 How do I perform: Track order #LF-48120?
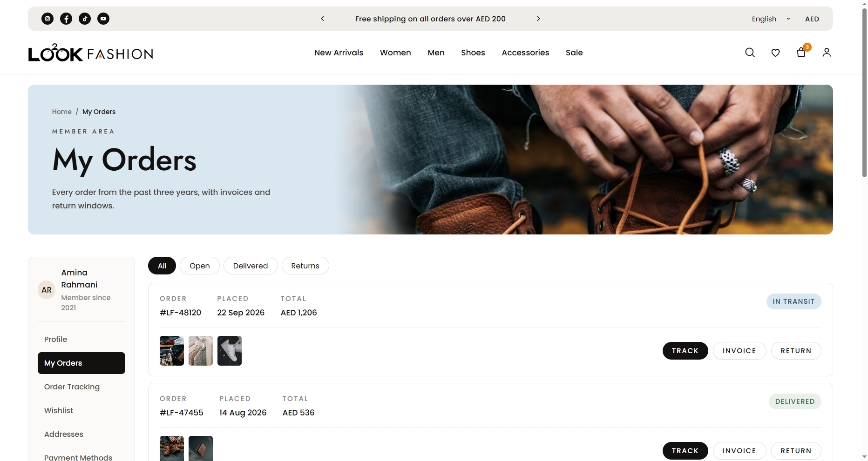click(685, 351)
